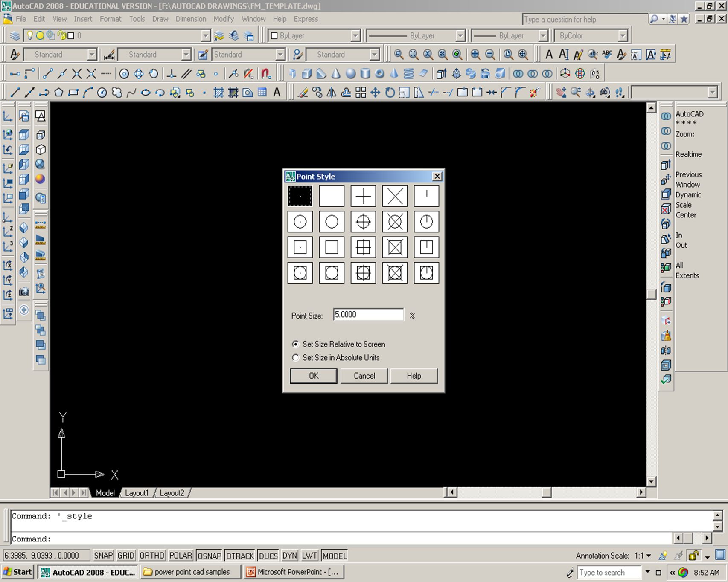
Task: Open the ByLayer color control dropdown
Action: (355, 35)
